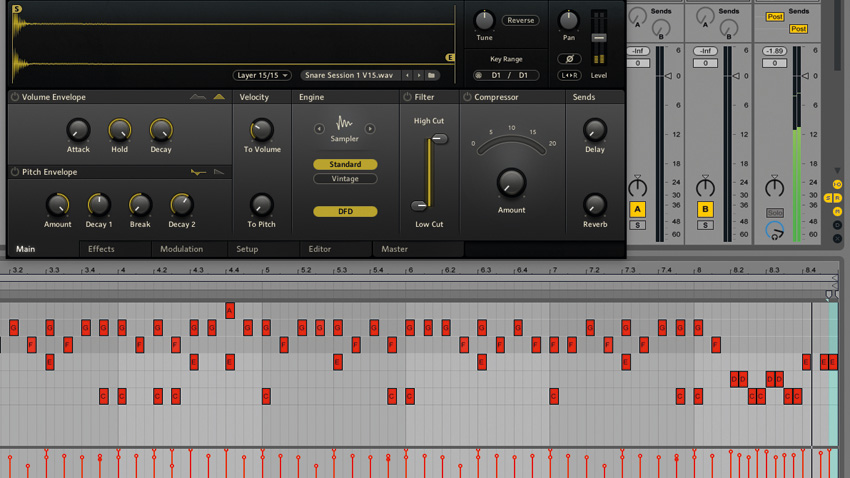Toggle the Compressor power button
Viewport: 850px width, 478px height.
pos(467,97)
